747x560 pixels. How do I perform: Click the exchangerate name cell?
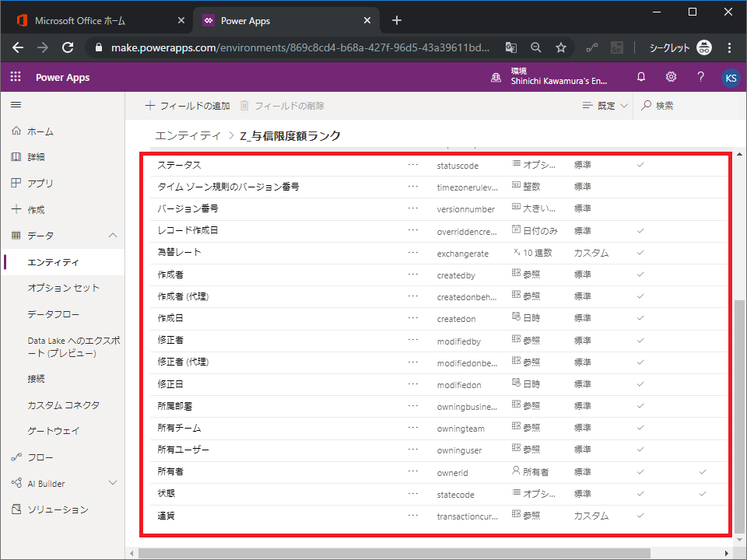462,254
